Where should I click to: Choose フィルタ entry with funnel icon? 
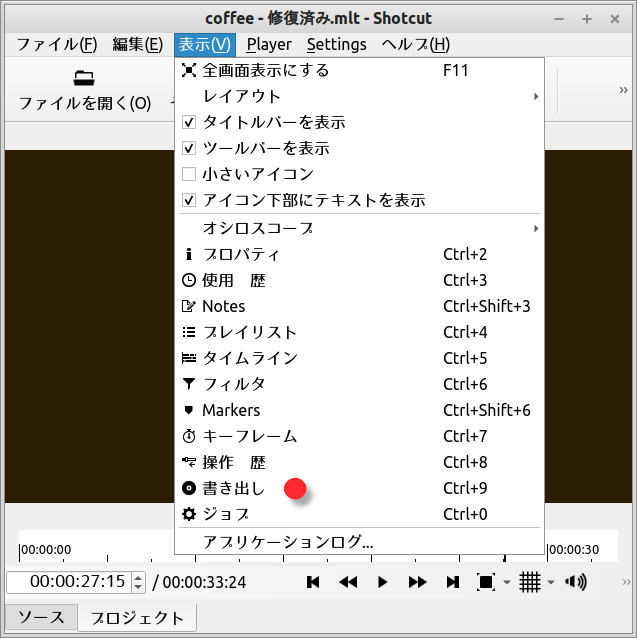pos(234,384)
